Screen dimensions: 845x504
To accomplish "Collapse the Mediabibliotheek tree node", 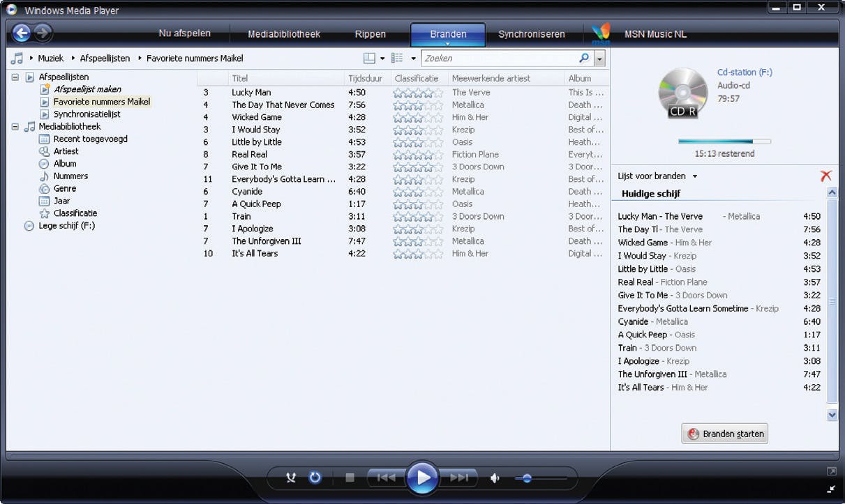I will pyautogui.click(x=15, y=127).
